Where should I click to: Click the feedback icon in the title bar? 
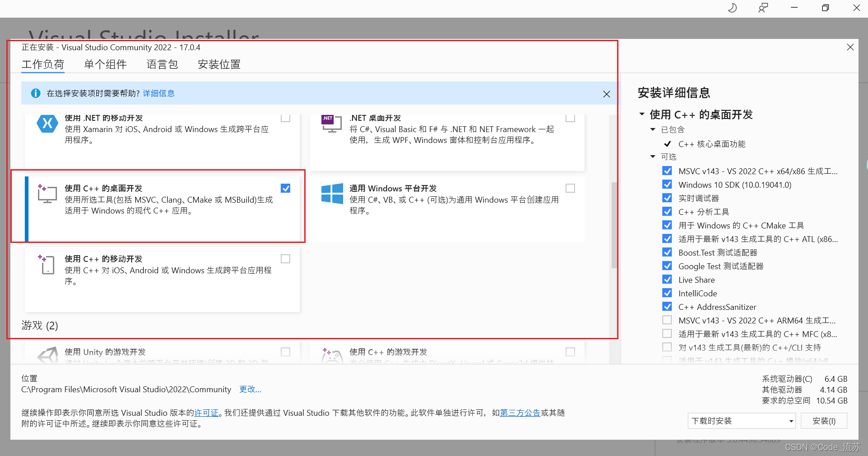coord(764,8)
